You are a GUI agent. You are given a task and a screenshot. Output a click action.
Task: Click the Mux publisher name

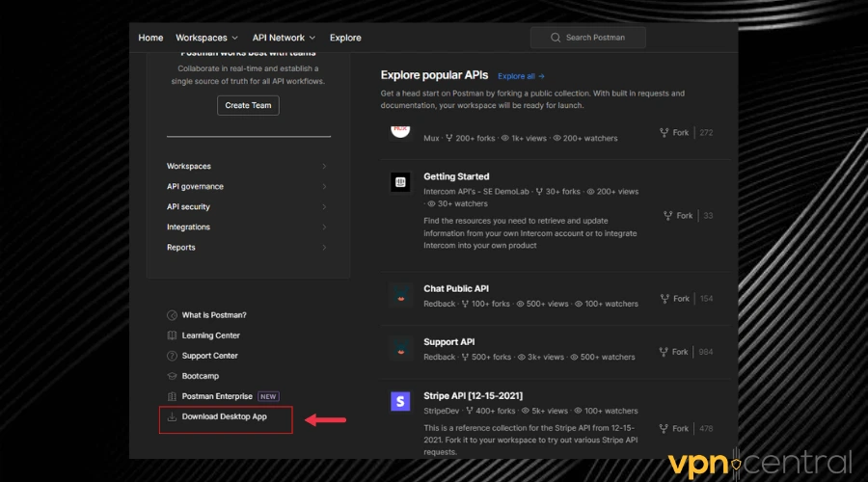tap(431, 139)
